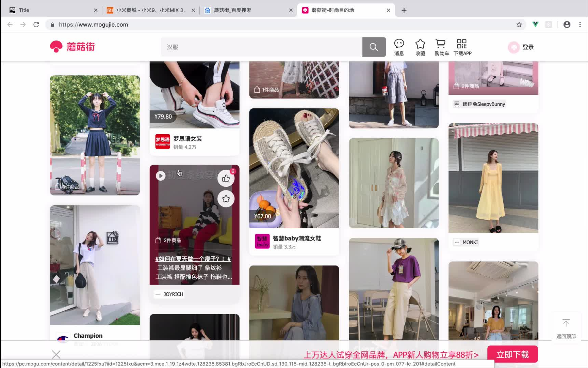This screenshot has width=588, height=368.
Task: Click the 上万达人试穿全网品牌 promo text
Action: click(x=391, y=355)
